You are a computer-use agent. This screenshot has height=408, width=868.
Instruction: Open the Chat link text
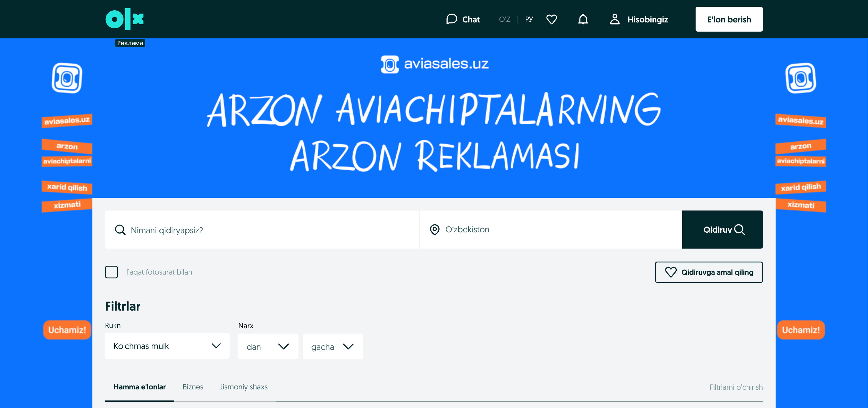point(471,19)
